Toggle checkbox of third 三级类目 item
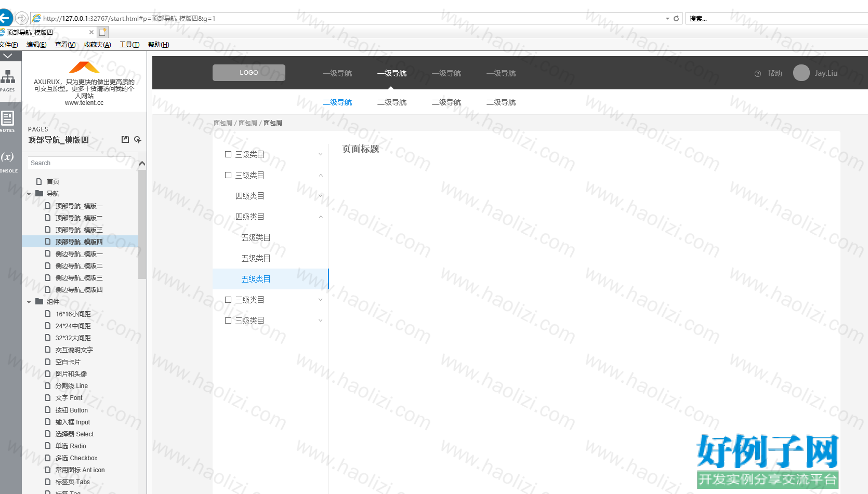The width and height of the screenshot is (868, 494). [228, 300]
